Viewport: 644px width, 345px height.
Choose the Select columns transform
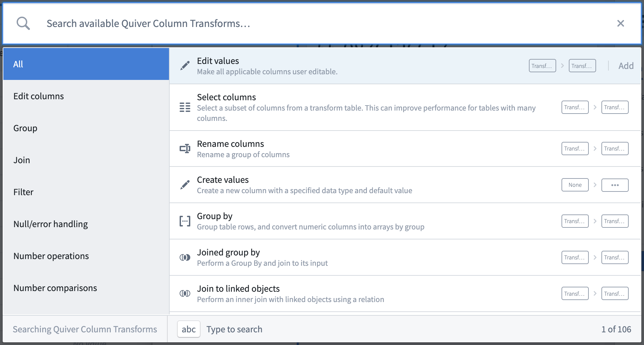pos(405,107)
